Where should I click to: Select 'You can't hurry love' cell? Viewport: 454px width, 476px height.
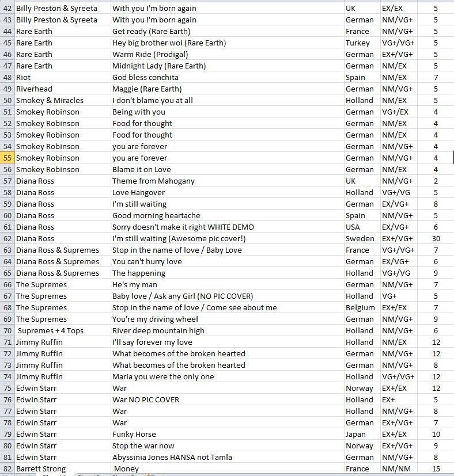228,262
